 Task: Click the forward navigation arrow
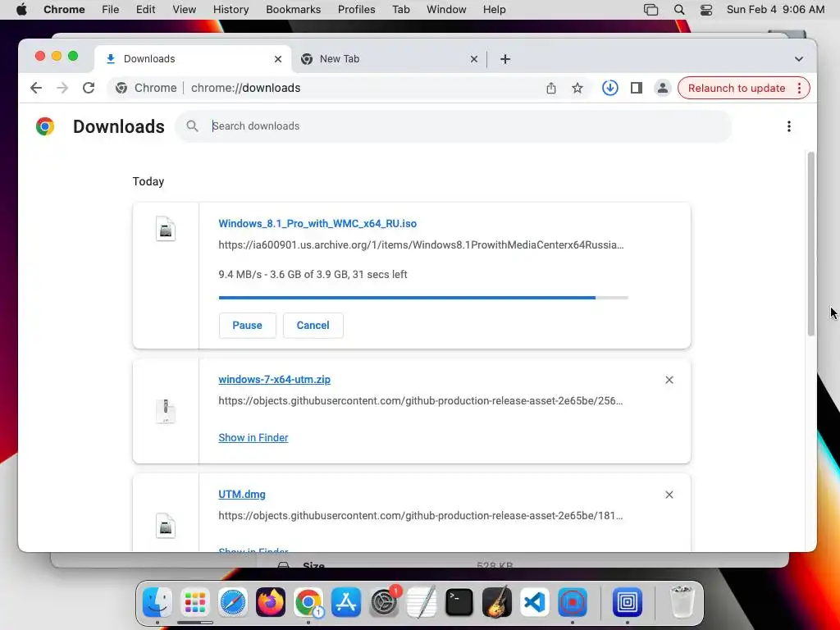click(x=62, y=88)
